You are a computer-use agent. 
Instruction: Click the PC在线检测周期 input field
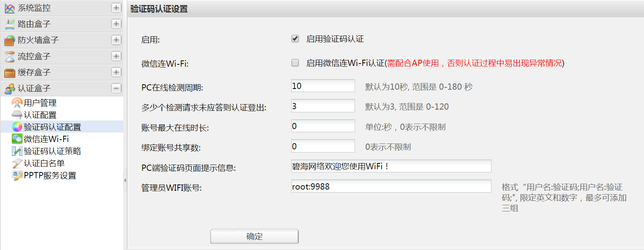coord(323,86)
